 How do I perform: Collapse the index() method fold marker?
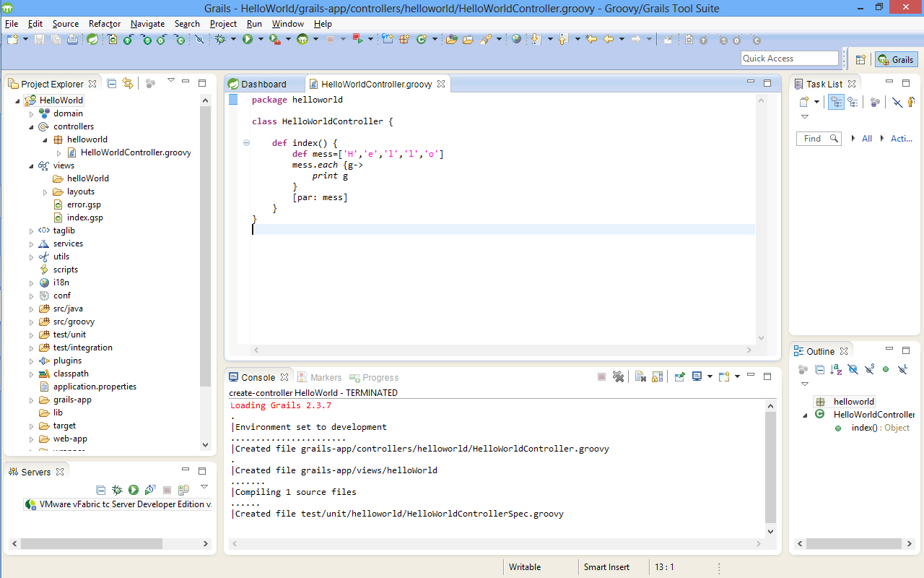point(246,143)
